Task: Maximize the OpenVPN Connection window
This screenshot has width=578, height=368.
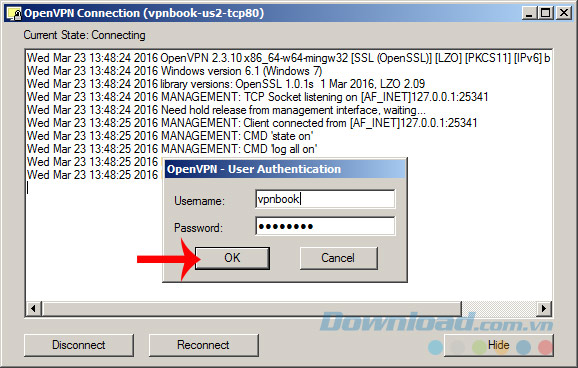Action: point(546,14)
